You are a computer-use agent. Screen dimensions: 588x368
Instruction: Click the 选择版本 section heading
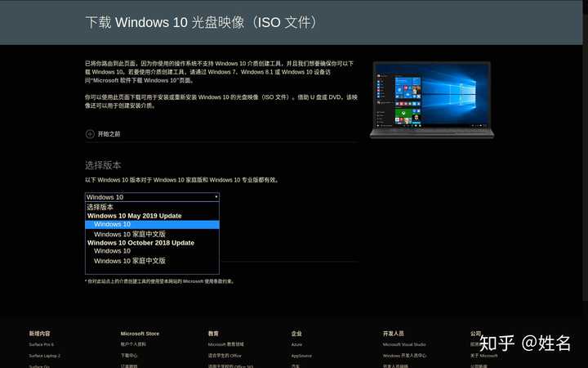pyautogui.click(x=103, y=165)
